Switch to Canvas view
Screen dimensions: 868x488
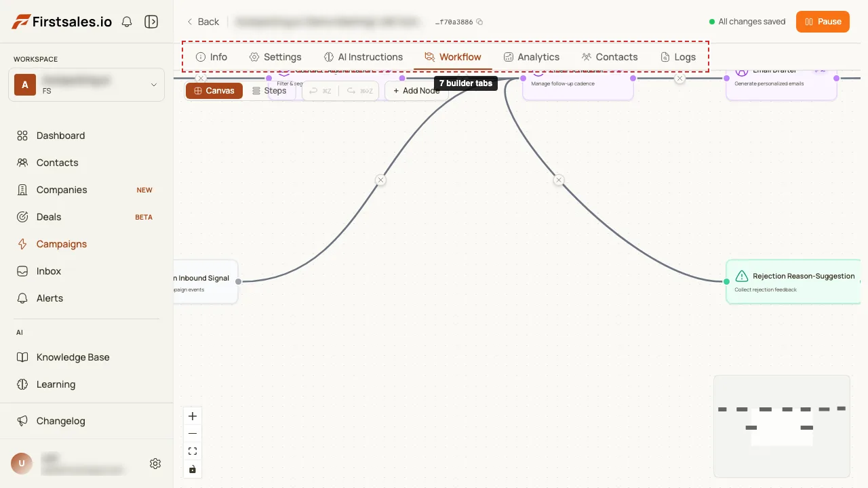click(x=214, y=91)
